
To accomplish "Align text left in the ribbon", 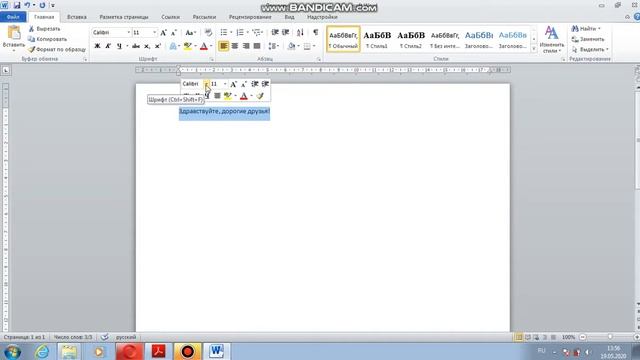I will (224, 46).
